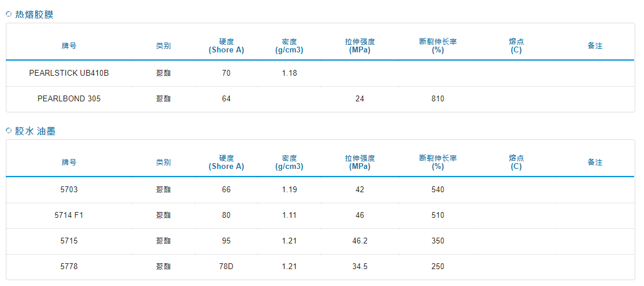
Task: Open the PEARLSTICK UB410B grade entry
Action: coord(69,73)
